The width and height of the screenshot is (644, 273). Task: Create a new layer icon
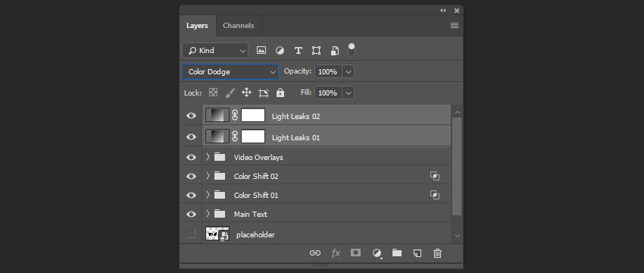pos(417,253)
